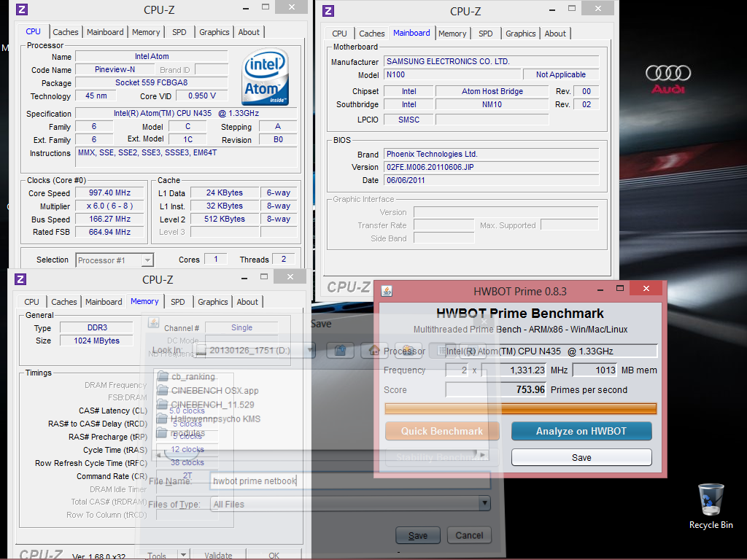747x560 pixels.
Task: Click the Validate button in CPU-Z
Action: click(x=218, y=555)
